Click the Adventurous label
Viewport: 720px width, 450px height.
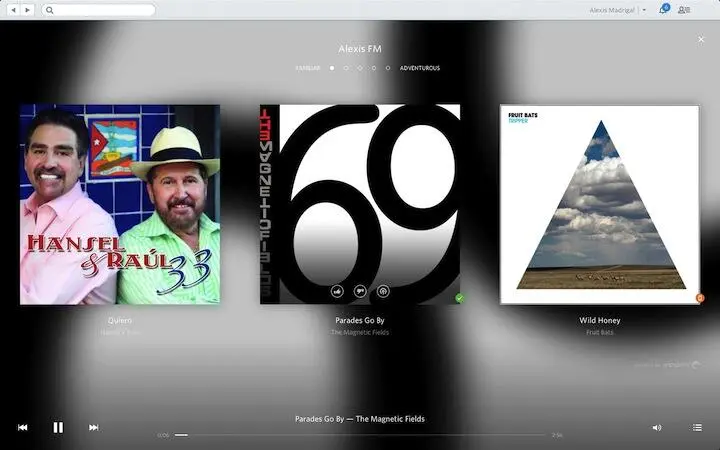(x=420, y=68)
